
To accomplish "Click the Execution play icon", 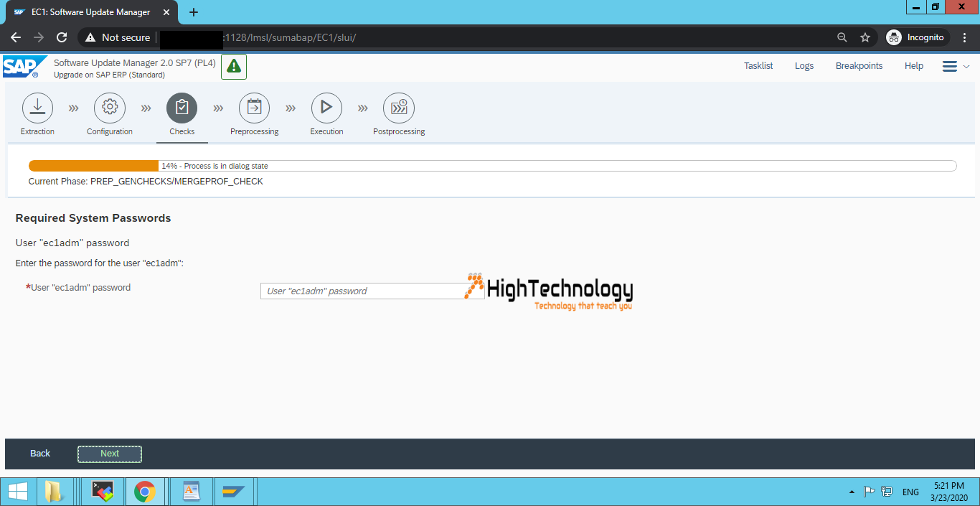I will tap(326, 108).
